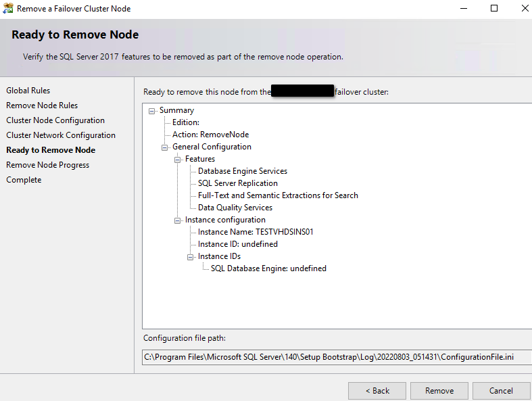Image resolution: width=532 pixels, height=401 pixels.
Task: Collapse the Features tree node
Action: point(178,160)
